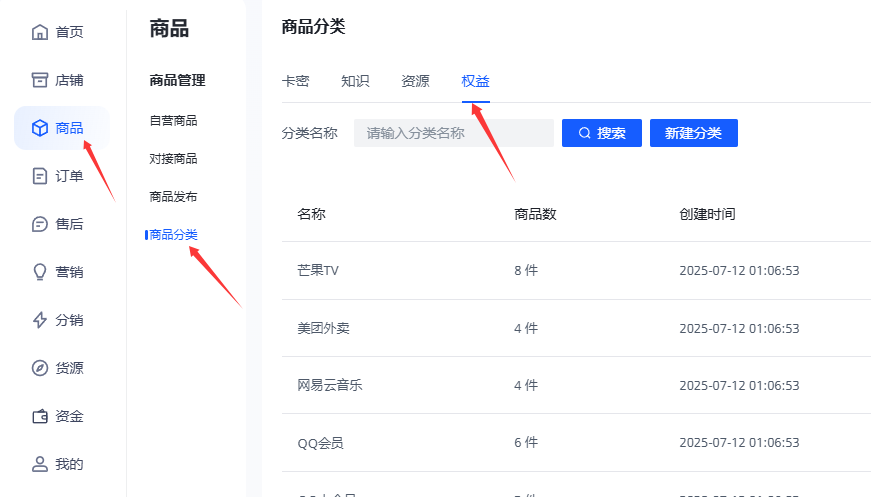Click the cube icon beside 商品
The height and width of the screenshot is (497, 871).
pyautogui.click(x=39, y=128)
